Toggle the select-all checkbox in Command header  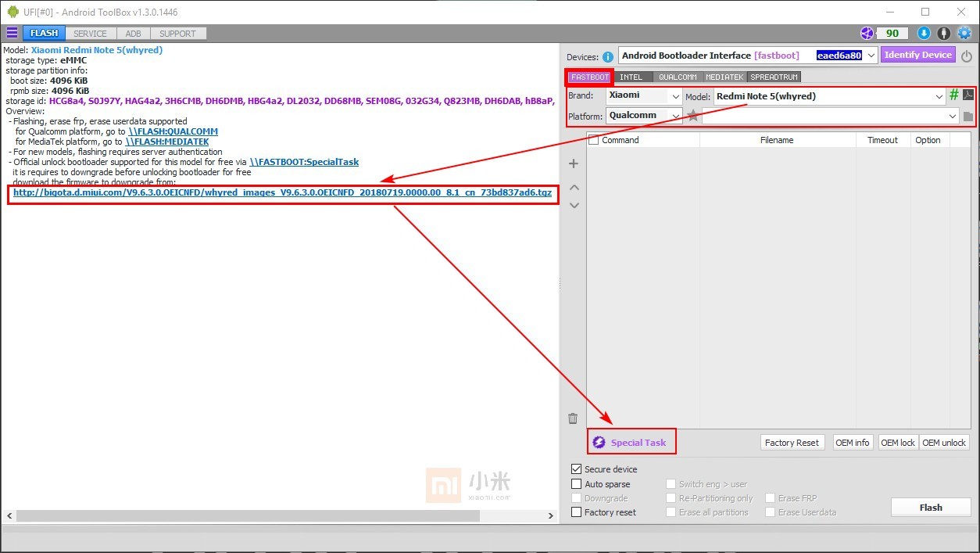pyautogui.click(x=594, y=140)
